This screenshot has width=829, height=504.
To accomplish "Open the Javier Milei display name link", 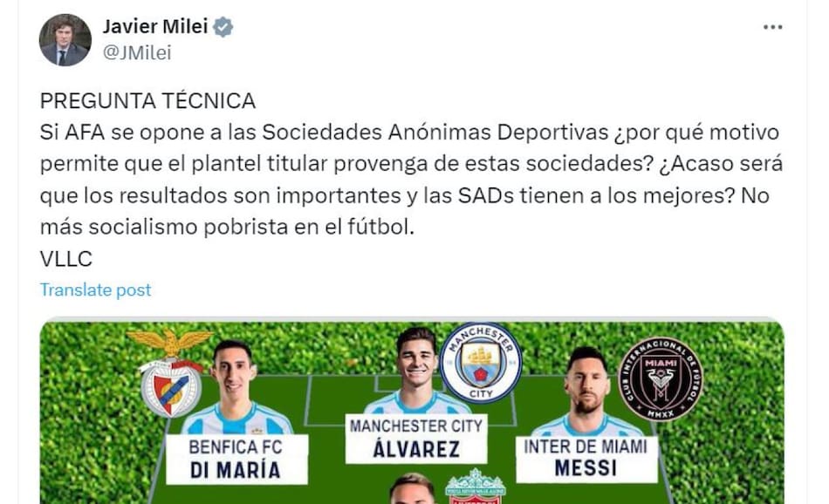I will click(155, 27).
